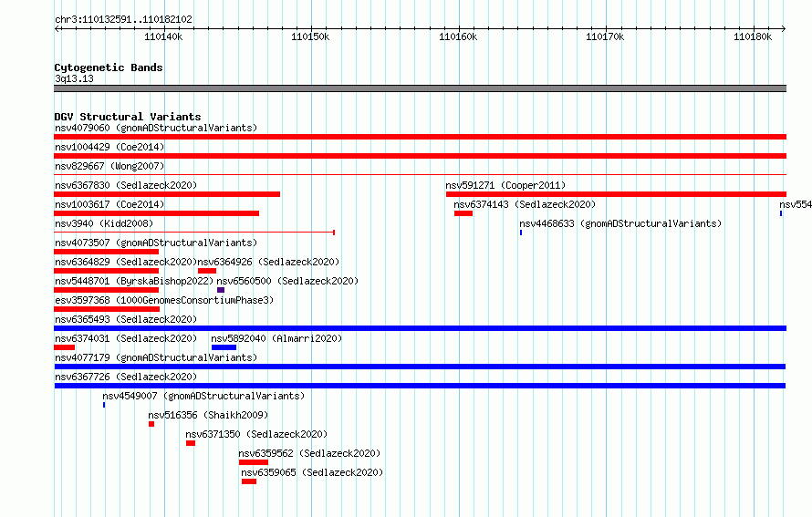
Task: Click the small blue nsv4468633 marker
Action: [x=521, y=233]
